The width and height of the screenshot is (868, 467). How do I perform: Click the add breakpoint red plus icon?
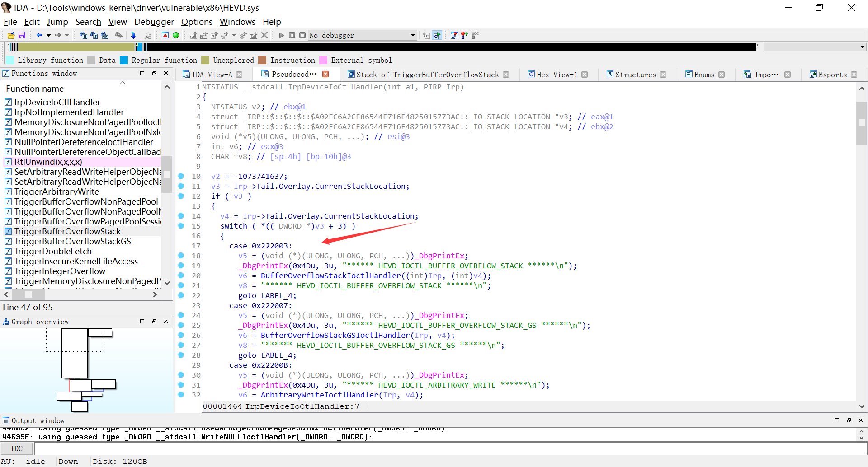click(x=465, y=35)
